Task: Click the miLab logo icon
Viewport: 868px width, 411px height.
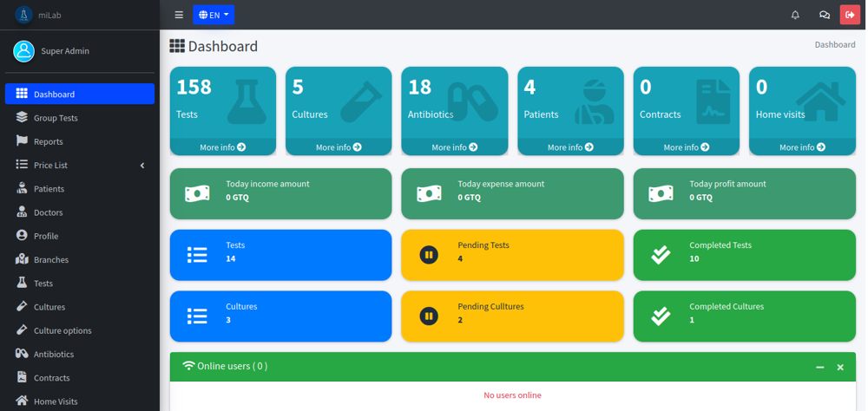Action: 23,14
